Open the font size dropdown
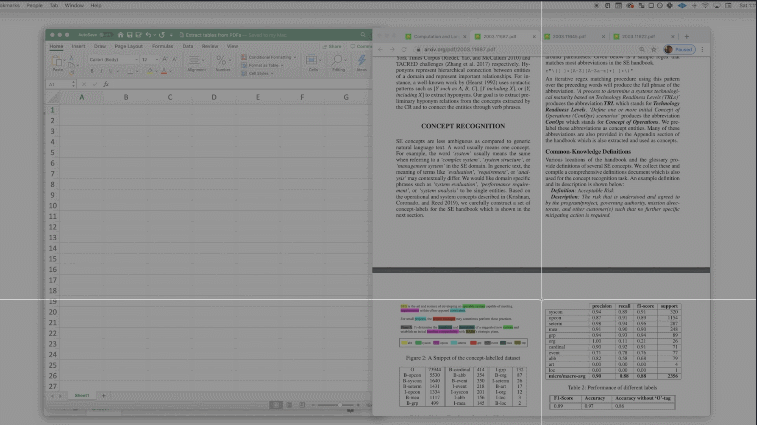The width and height of the screenshot is (757, 425). [x=156, y=59]
